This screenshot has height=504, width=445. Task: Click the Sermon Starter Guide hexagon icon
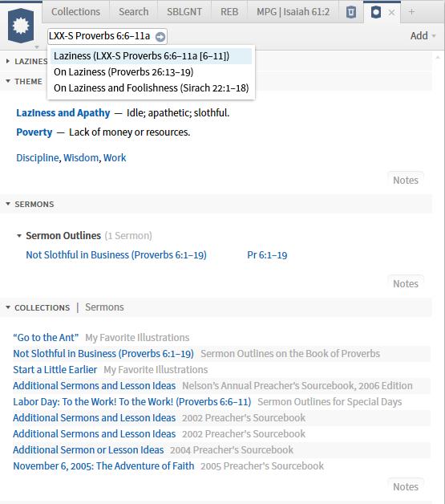point(21,26)
